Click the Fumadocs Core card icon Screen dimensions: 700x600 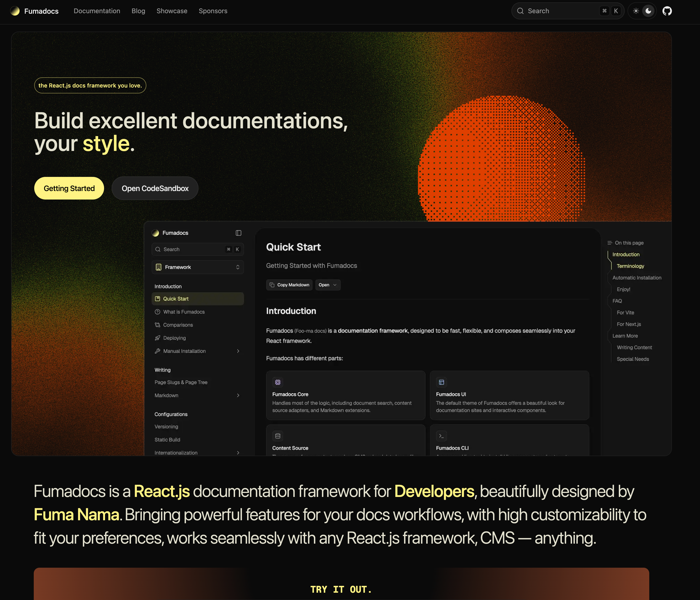(x=278, y=382)
